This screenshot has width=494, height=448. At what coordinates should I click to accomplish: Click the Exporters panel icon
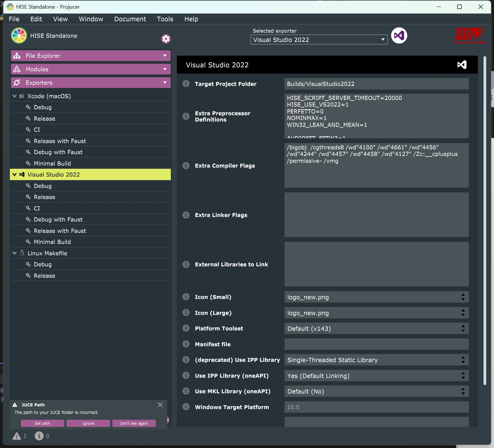tap(17, 83)
